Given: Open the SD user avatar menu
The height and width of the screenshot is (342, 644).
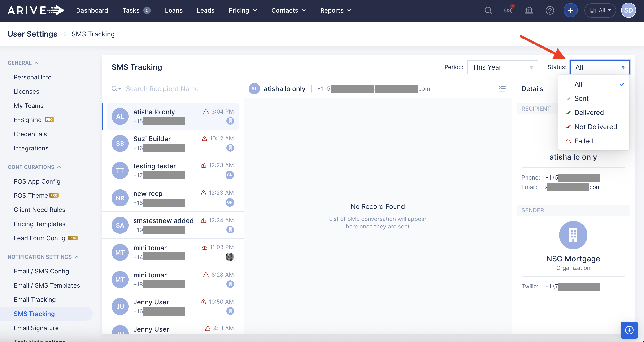Looking at the screenshot, I should pos(628,10).
